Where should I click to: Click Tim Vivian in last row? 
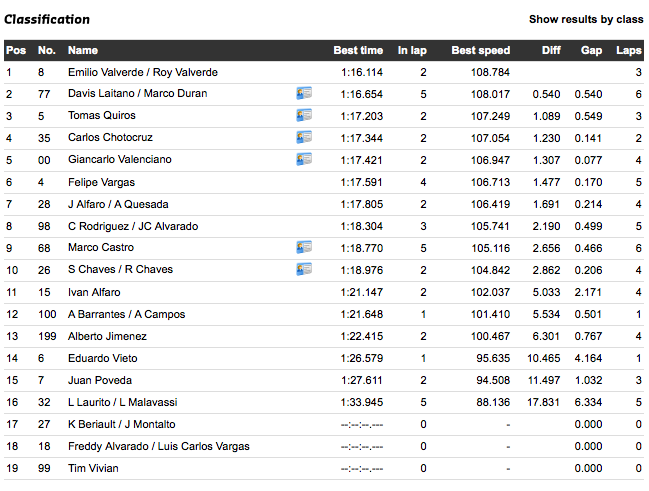92,468
